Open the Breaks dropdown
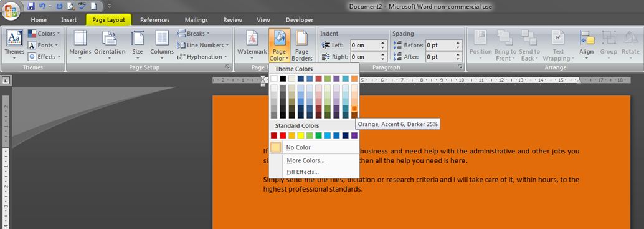 (193, 34)
